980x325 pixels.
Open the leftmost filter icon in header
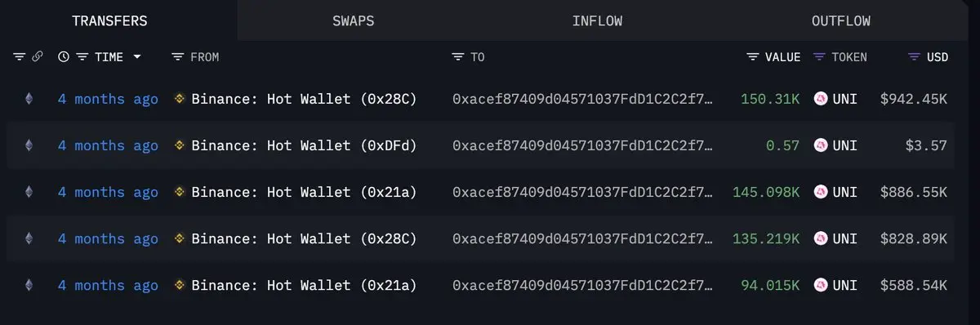click(x=20, y=57)
